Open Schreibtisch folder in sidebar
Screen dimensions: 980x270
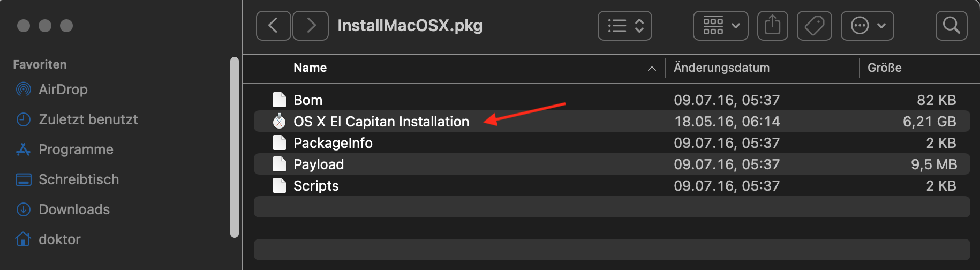(x=78, y=179)
